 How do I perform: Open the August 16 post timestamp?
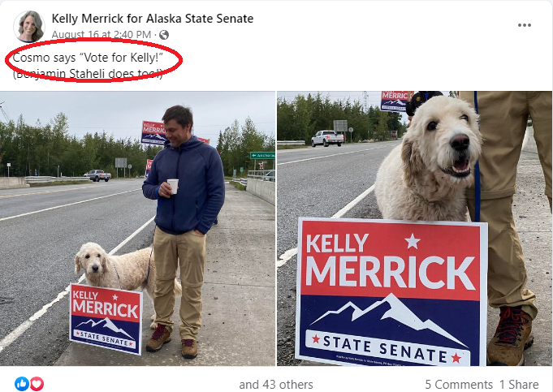pyautogui.click(x=102, y=35)
